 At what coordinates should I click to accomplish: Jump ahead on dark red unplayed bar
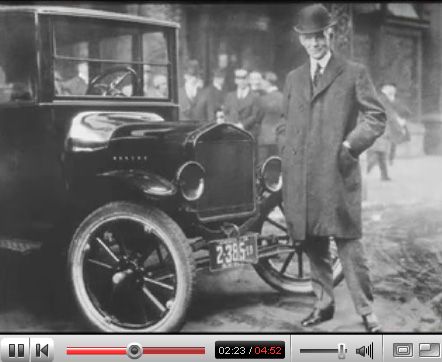[174, 351]
